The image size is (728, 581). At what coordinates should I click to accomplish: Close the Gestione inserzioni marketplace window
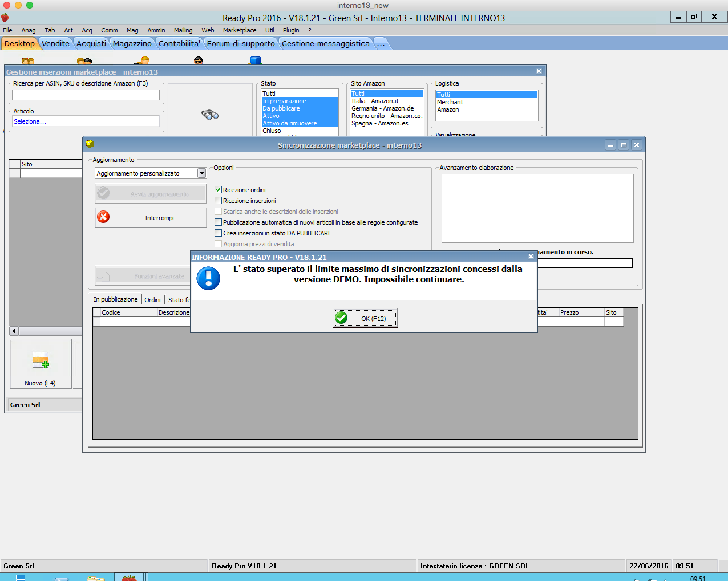[x=539, y=71]
